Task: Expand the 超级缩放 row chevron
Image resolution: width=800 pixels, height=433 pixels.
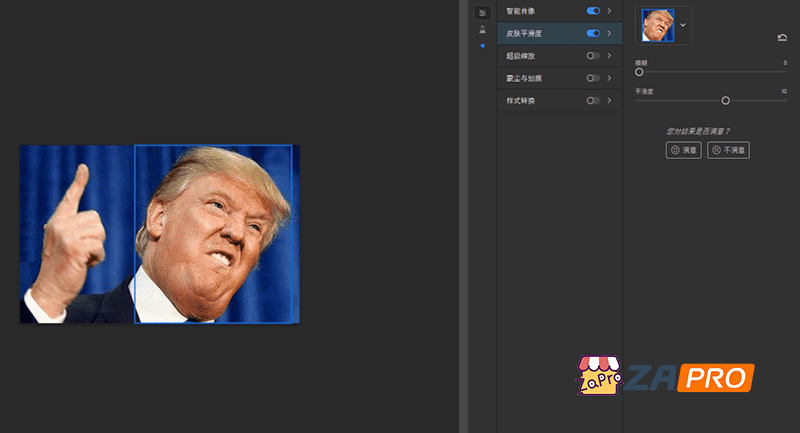Action: click(609, 56)
